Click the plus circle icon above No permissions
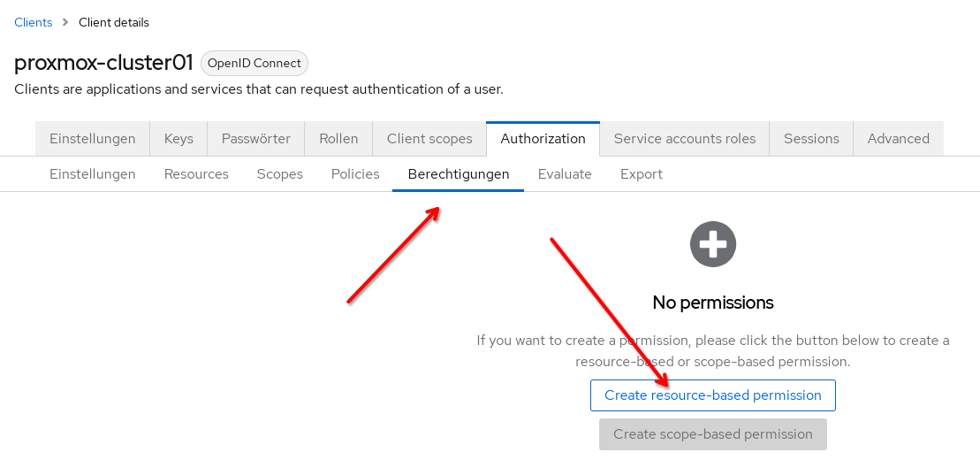The image size is (980, 460). (712, 243)
